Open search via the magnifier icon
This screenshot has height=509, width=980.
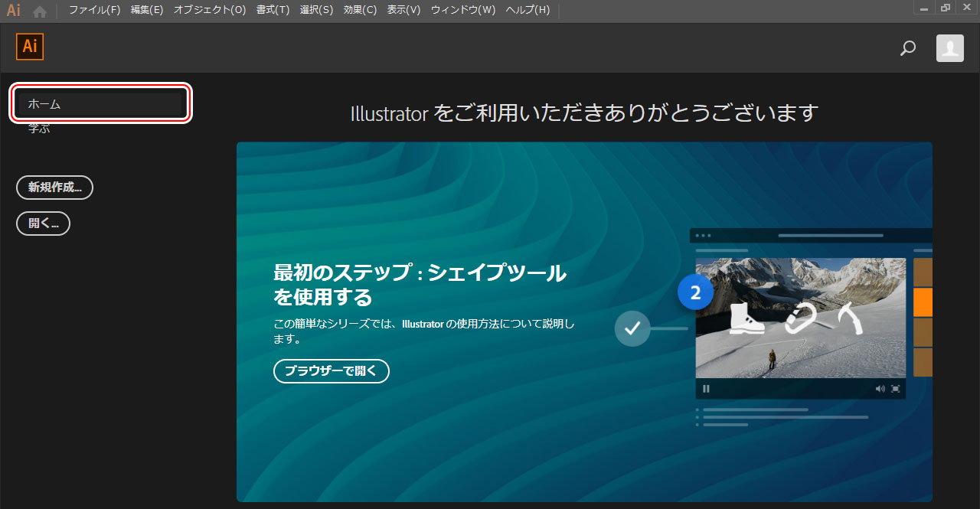click(x=908, y=48)
